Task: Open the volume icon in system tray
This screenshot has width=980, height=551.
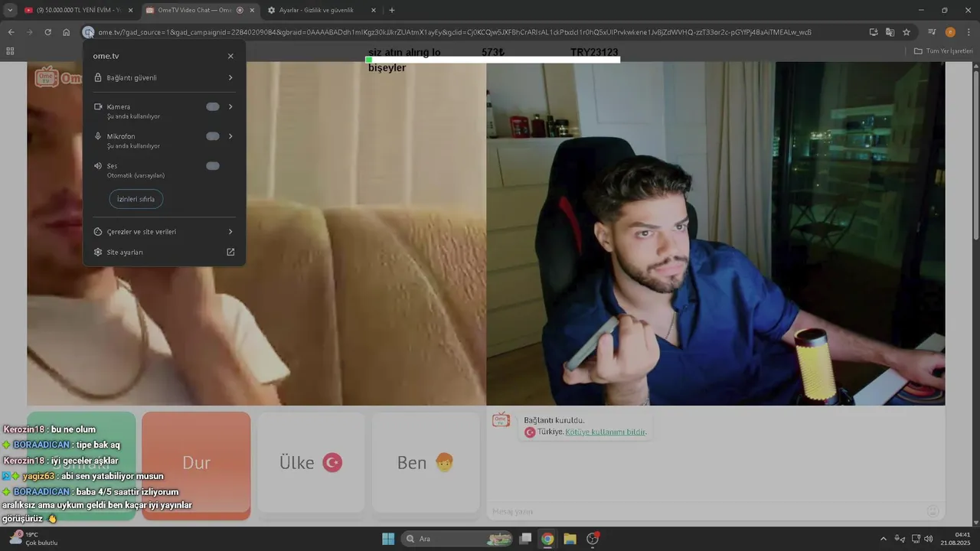Action: tap(929, 539)
